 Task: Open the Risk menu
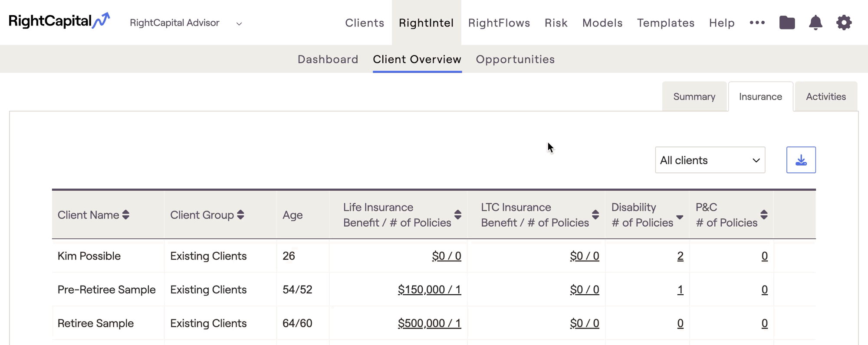556,23
